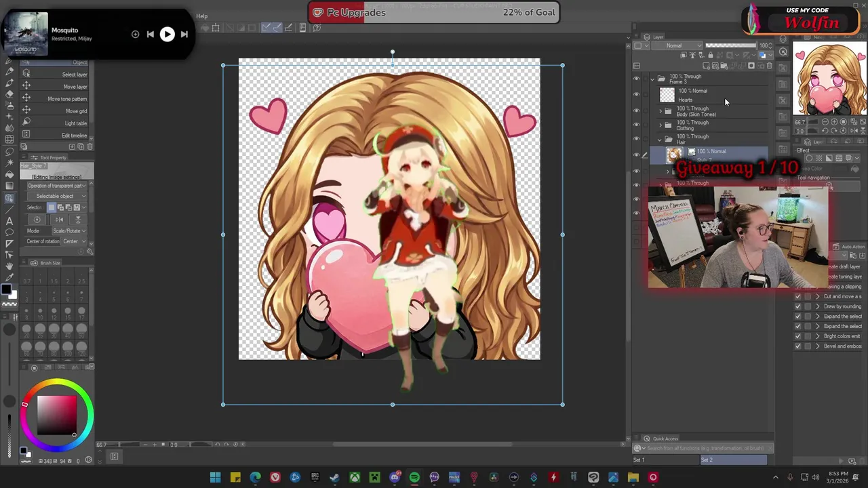Create a new raster layer

click(706, 66)
